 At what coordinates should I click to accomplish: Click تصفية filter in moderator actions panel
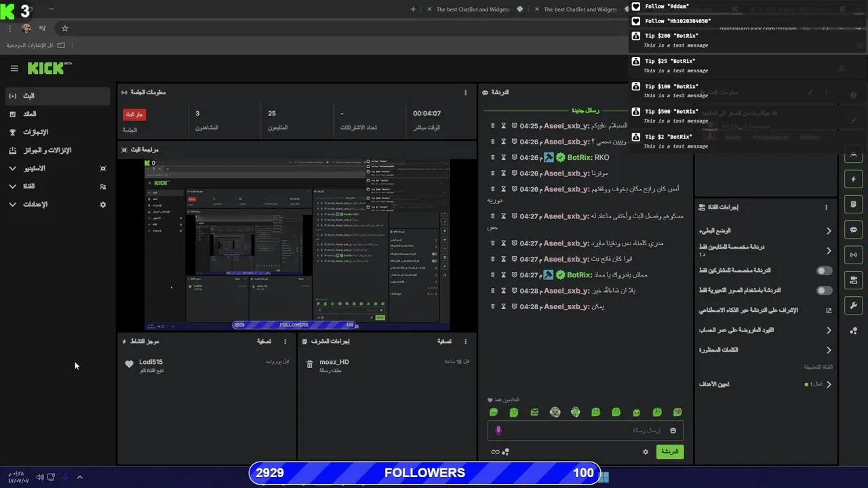(445, 342)
